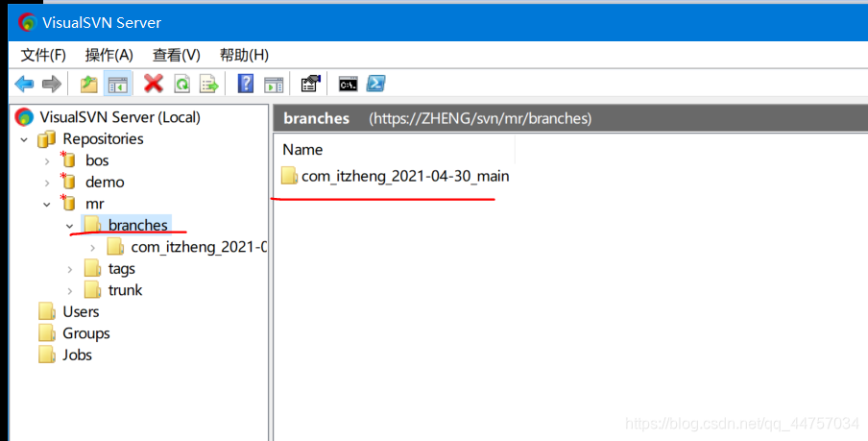Select the branches folder in the tree
Image resolution: width=868 pixels, height=441 pixels.
point(138,225)
